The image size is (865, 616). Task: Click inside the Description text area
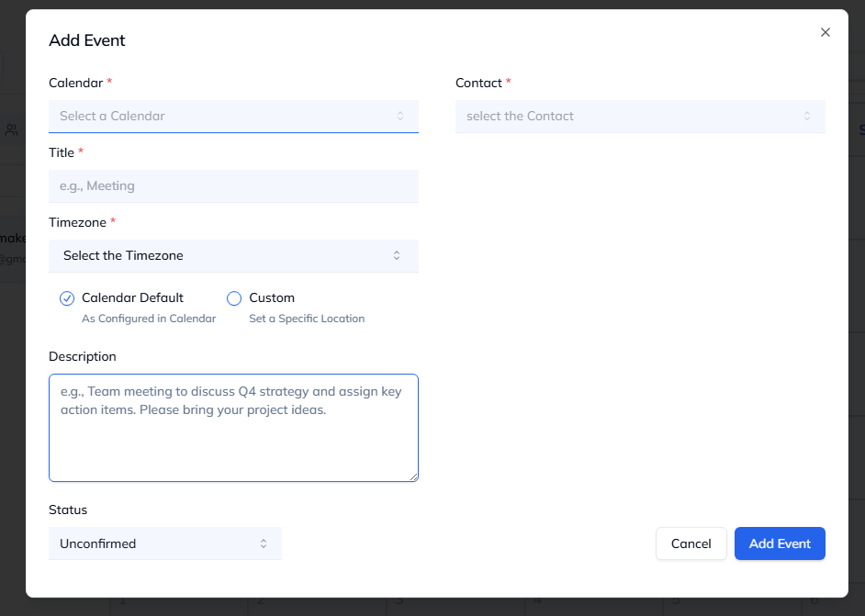coord(233,441)
